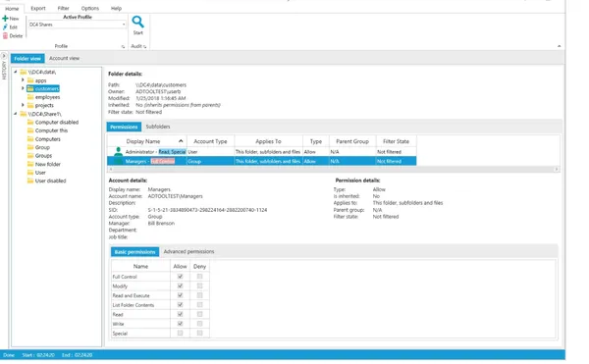Click the permissions table scrollbar right arrow

click(557, 169)
